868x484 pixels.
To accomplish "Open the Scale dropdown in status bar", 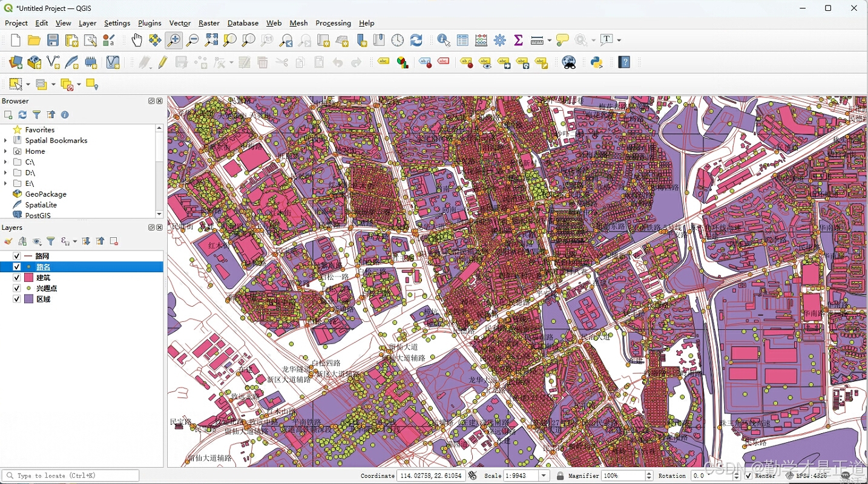I will coord(544,476).
